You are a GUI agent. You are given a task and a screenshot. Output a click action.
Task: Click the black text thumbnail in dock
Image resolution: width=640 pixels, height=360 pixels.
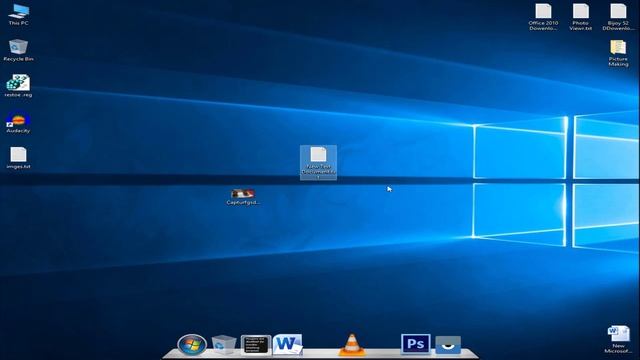point(256,345)
